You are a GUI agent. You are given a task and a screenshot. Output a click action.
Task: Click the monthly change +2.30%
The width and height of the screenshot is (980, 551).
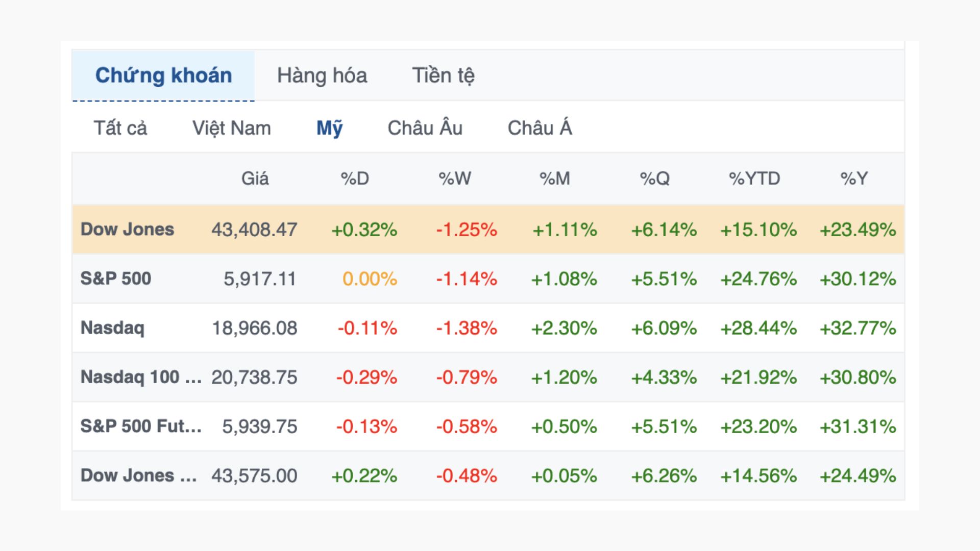click(564, 328)
